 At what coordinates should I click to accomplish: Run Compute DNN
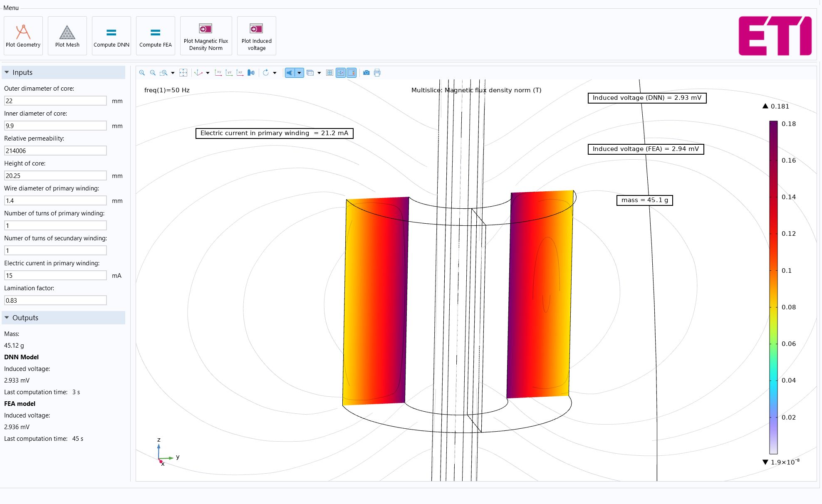tap(111, 36)
